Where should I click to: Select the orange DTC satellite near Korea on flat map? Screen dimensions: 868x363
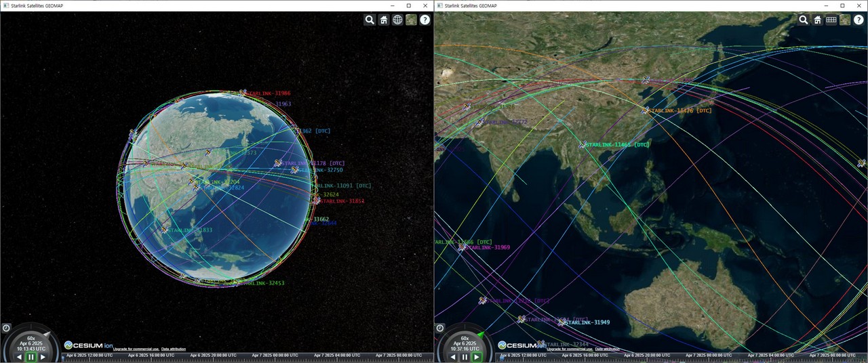point(644,110)
